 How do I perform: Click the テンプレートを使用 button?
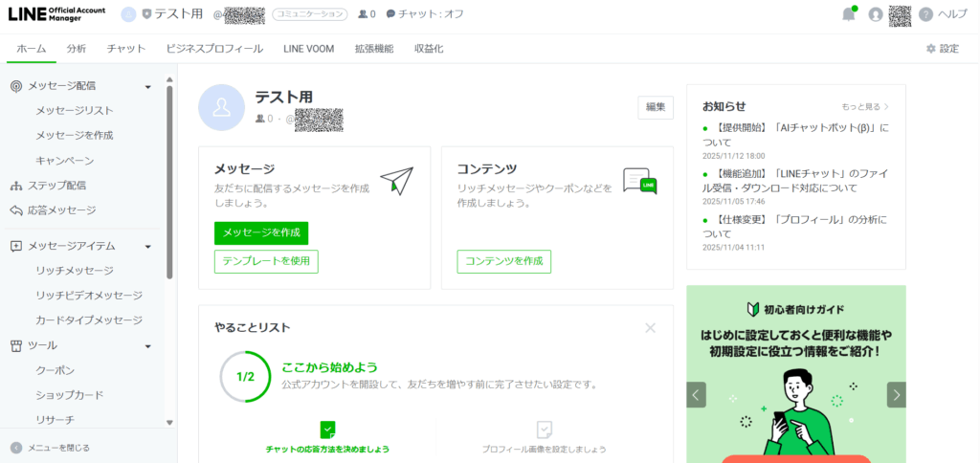[x=266, y=262]
